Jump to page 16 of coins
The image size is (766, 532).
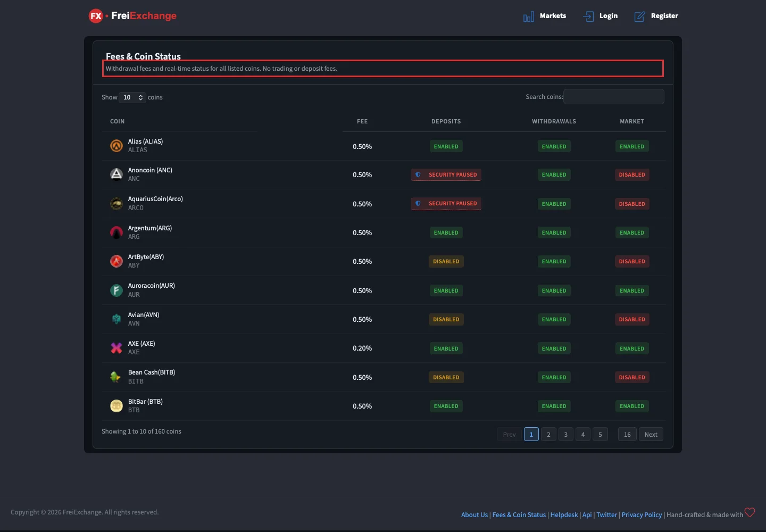(x=627, y=435)
